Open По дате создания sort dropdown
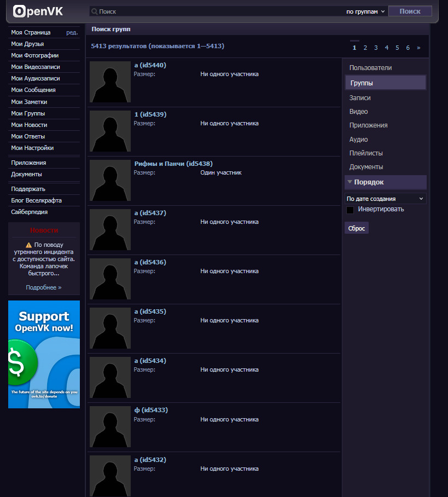 click(x=385, y=199)
